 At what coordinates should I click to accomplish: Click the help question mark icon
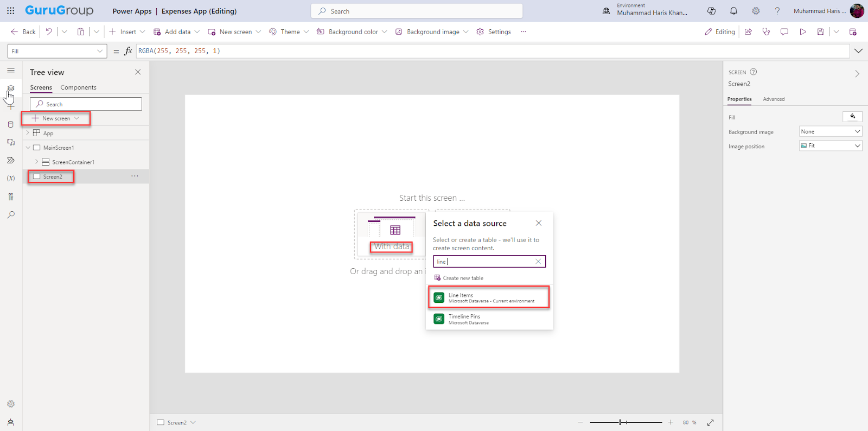coord(777,11)
